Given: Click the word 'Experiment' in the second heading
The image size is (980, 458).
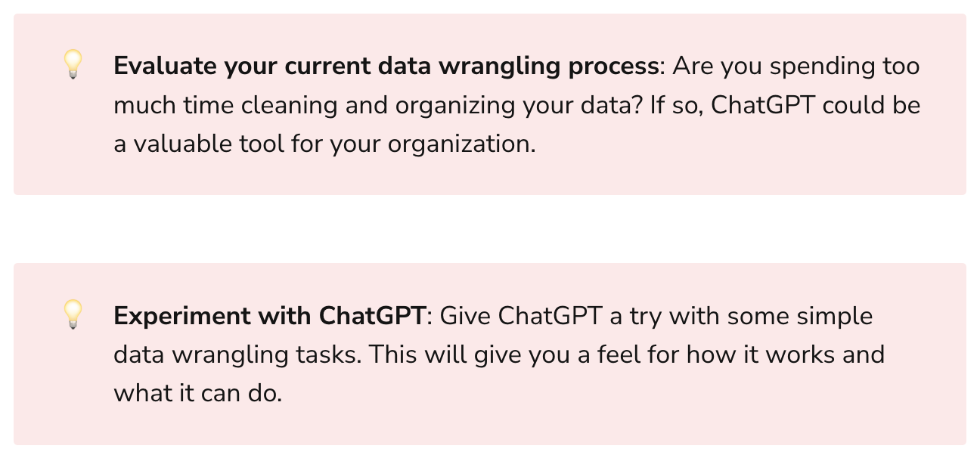Looking at the screenshot, I should tap(182, 316).
